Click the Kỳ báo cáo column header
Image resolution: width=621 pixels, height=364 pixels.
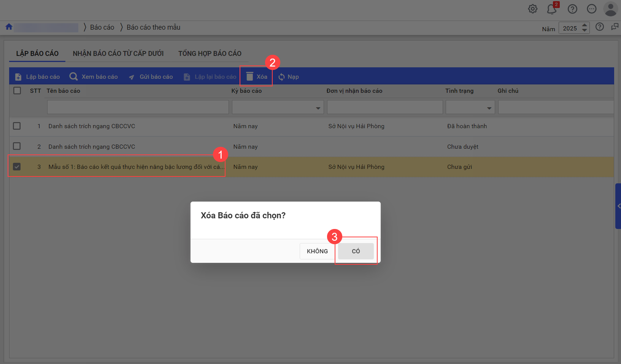pyautogui.click(x=246, y=91)
